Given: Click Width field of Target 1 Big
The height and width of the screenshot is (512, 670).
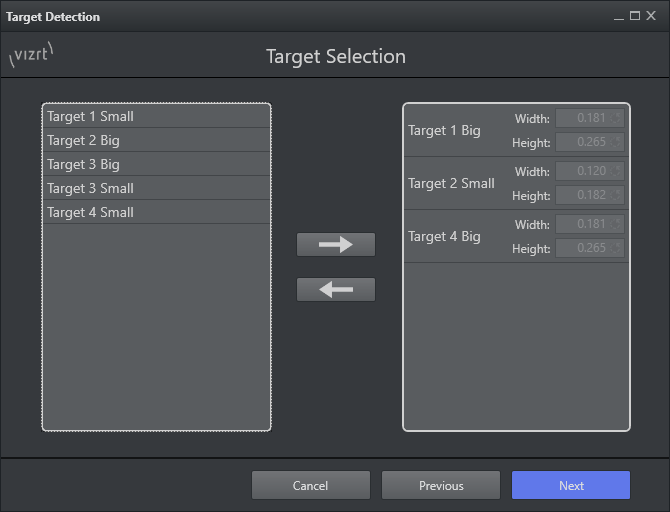Looking at the screenshot, I should 584,118.
